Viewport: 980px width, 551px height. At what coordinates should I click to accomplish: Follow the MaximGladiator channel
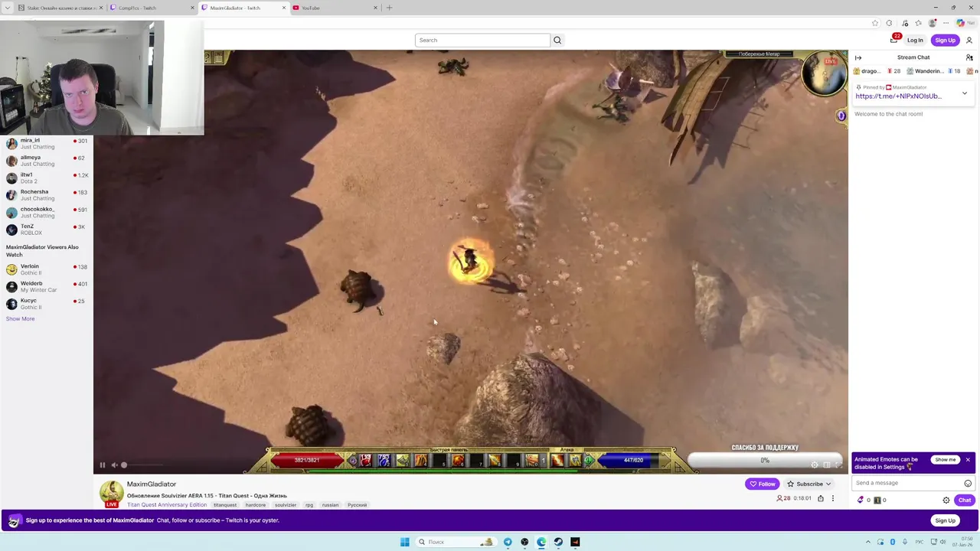(x=763, y=484)
